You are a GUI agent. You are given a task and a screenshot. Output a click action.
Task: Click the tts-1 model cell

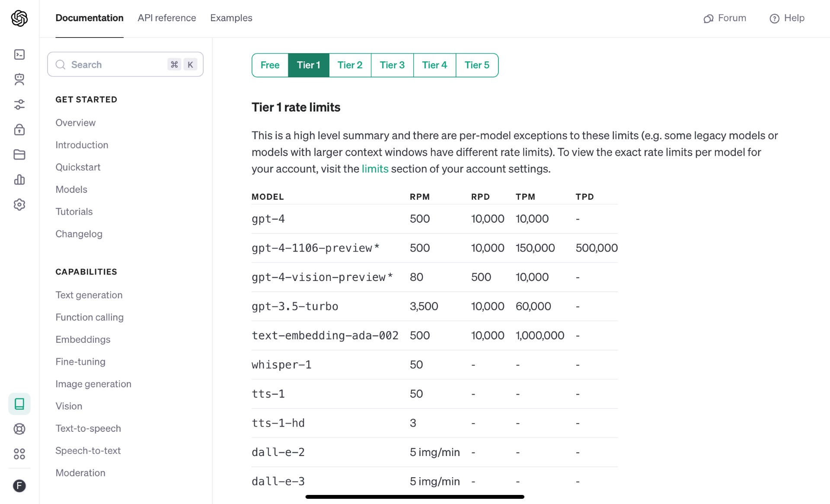268,394
